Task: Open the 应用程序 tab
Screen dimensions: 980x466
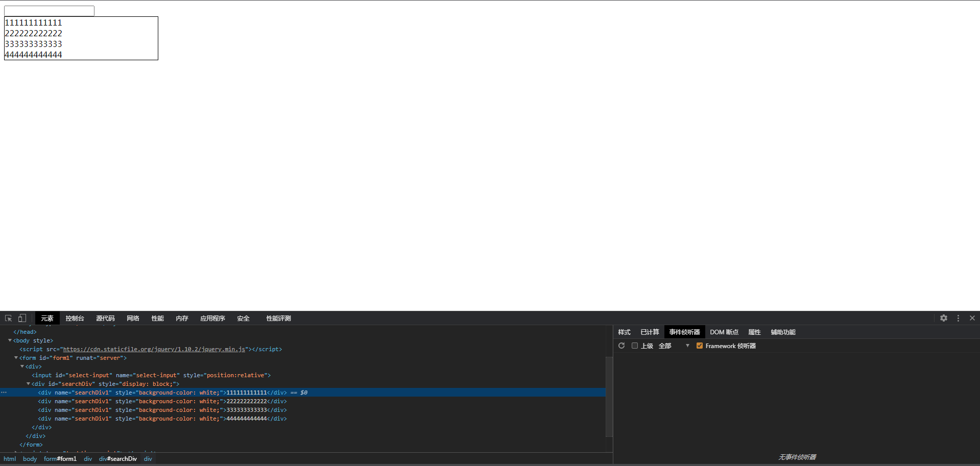Action: (x=212, y=318)
